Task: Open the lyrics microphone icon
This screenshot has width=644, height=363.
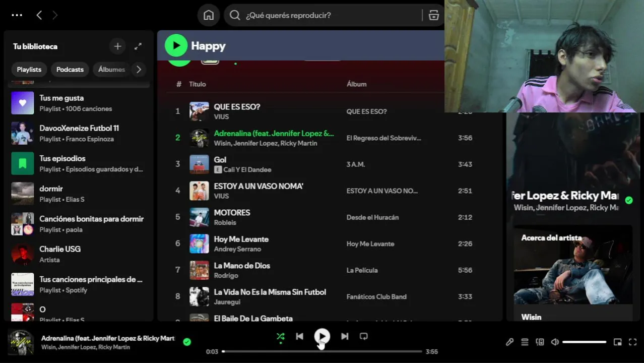Action: [x=509, y=342]
